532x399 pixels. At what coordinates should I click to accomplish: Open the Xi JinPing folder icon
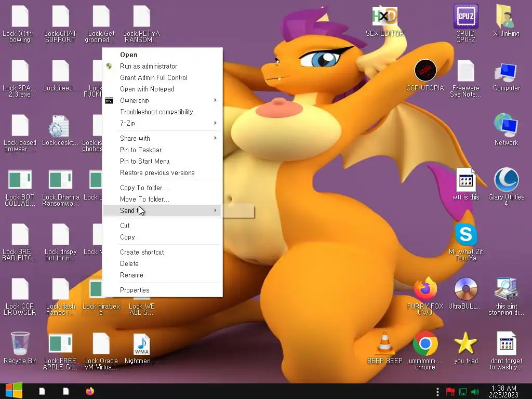coord(506,16)
